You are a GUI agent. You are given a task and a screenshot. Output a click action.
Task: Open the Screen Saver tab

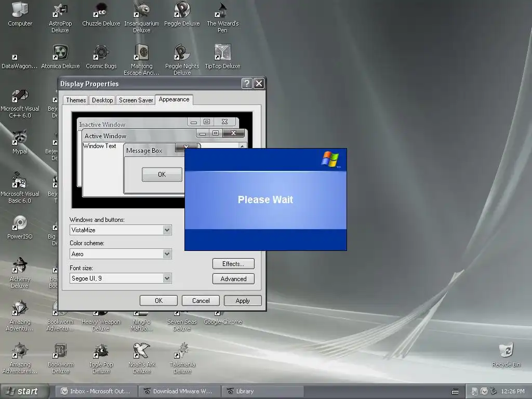click(x=136, y=100)
